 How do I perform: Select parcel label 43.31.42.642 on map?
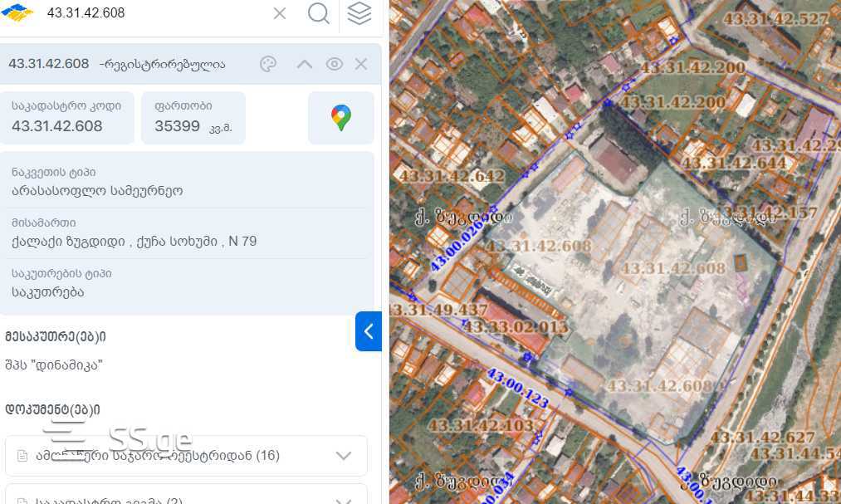pyautogui.click(x=452, y=176)
